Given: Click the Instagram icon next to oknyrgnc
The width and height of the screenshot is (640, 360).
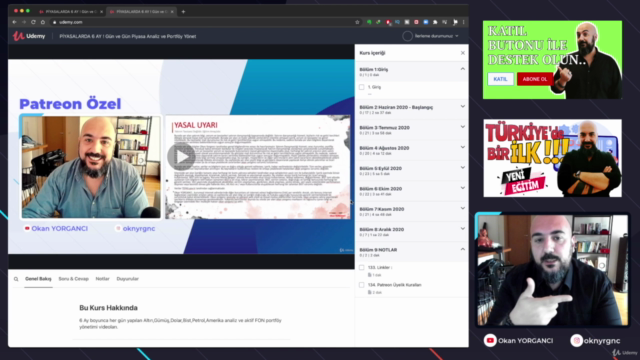Looking at the screenshot, I should point(576,340).
